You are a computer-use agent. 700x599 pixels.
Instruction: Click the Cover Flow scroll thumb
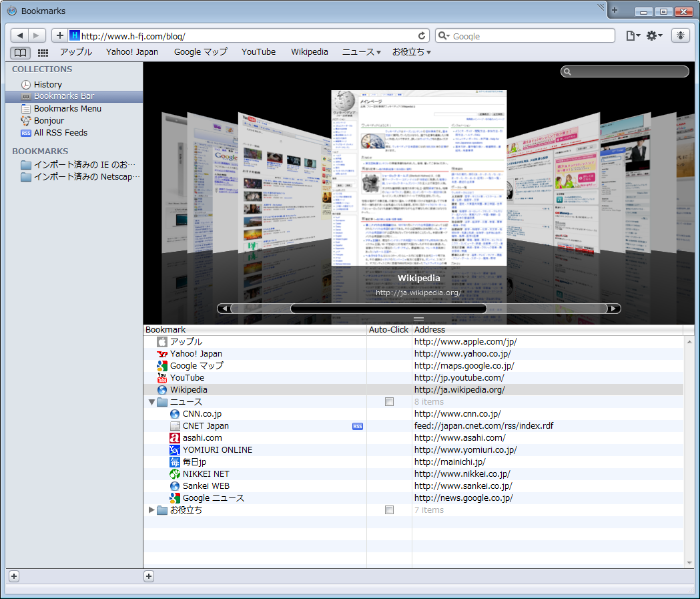[x=388, y=309]
